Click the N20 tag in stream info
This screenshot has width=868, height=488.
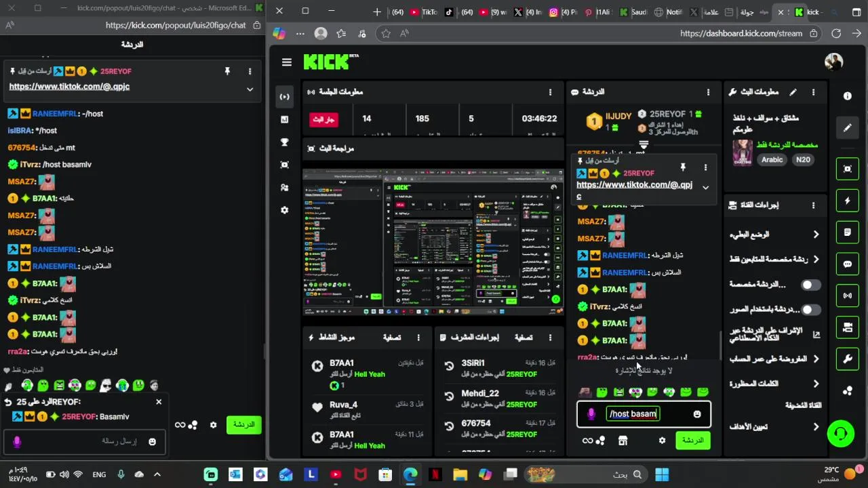[x=803, y=160]
